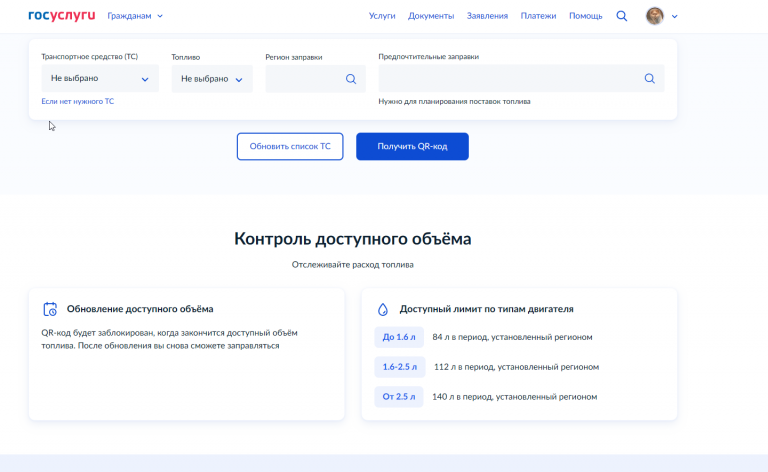Viewport: 768px width, 472px height.
Task: Click the Предпочтительные заправки input field
Action: (521, 78)
